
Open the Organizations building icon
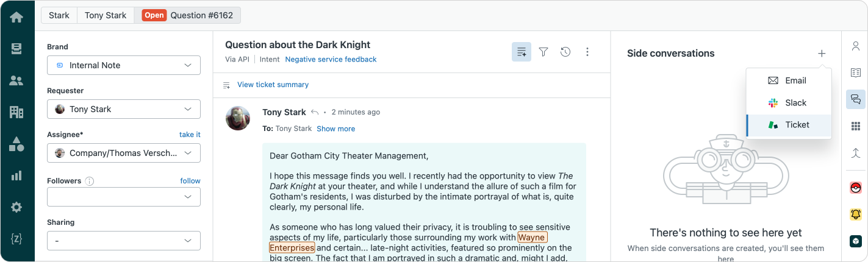click(x=16, y=112)
